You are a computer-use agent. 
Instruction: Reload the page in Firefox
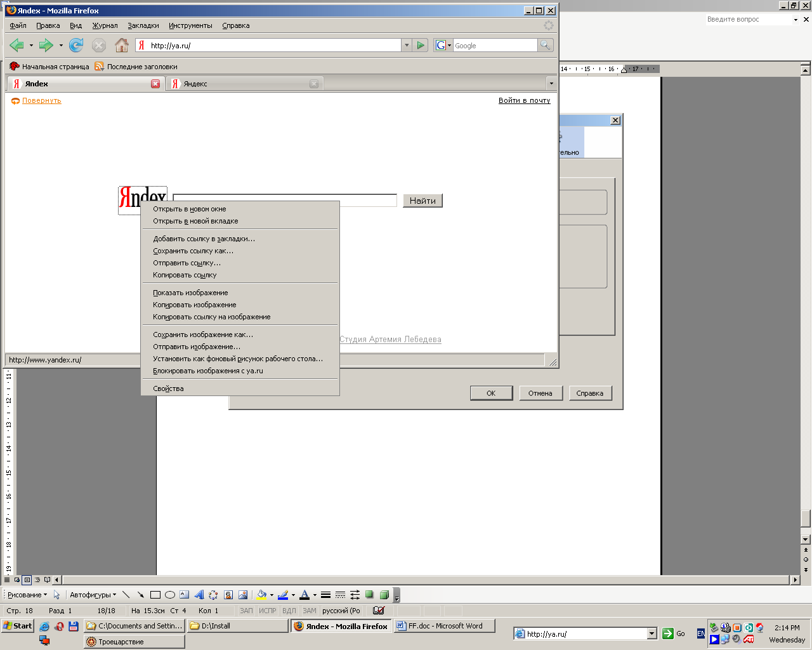pos(76,45)
